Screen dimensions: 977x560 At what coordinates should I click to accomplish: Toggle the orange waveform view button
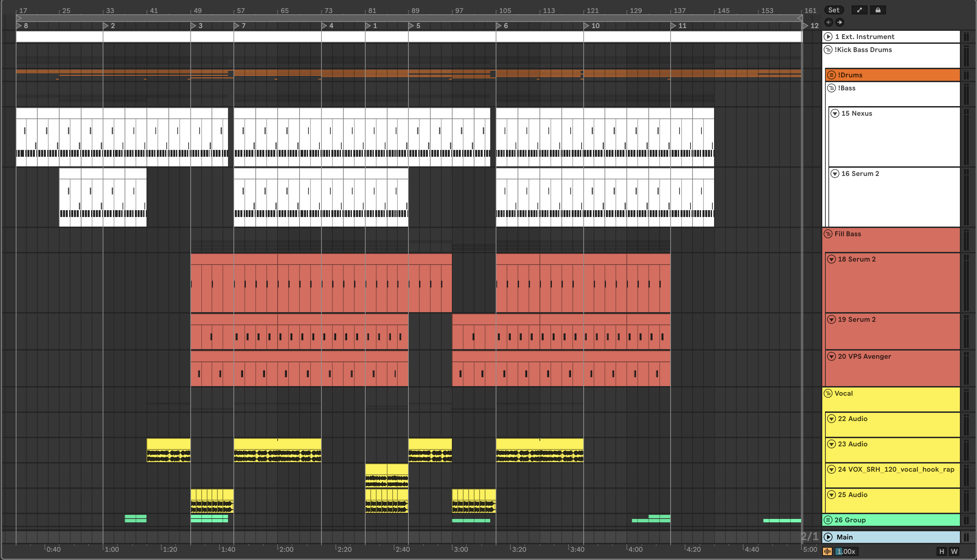[x=827, y=551]
